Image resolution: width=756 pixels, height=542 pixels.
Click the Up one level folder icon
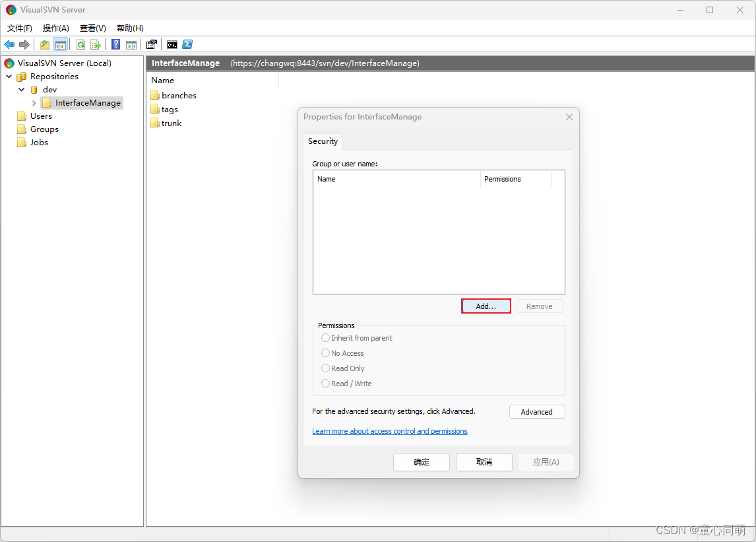click(45, 45)
